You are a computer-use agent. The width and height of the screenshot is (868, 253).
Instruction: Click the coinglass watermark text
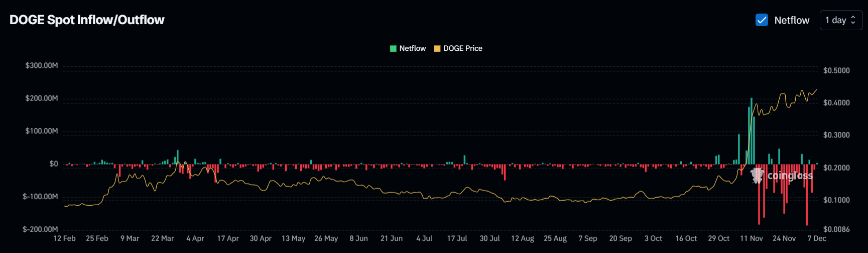(790, 176)
